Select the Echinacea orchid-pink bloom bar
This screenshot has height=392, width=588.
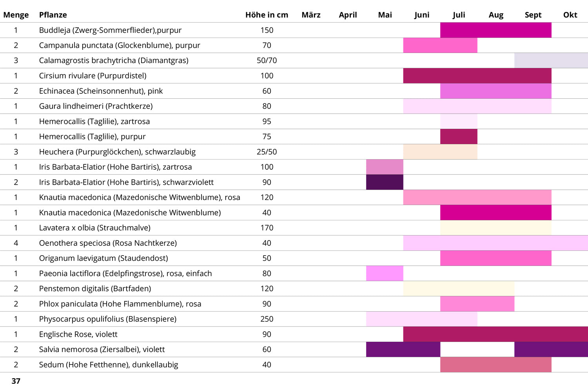point(495,91)
